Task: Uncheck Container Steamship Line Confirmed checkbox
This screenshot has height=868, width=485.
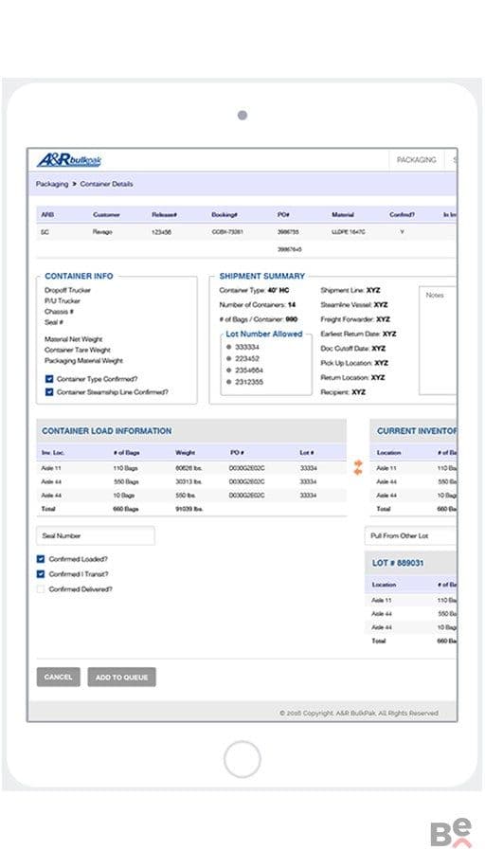Action: pyautogui.click(x=49, y=392)
